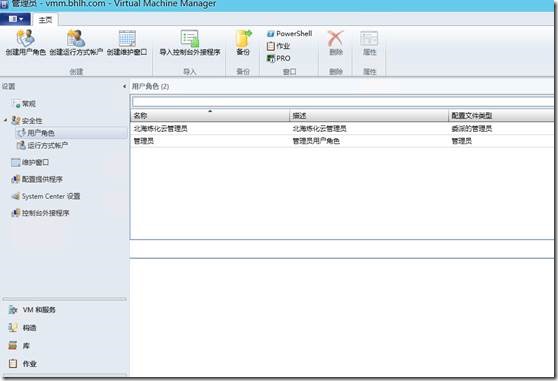Screen dimensions: 558x381
Task: Click the 库 (Library) workspace icon
Action: tap(13, 345)
